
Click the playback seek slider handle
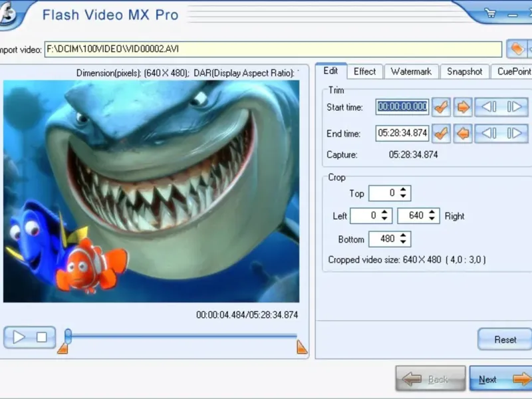pyautogui.click(x=68, y=336)
